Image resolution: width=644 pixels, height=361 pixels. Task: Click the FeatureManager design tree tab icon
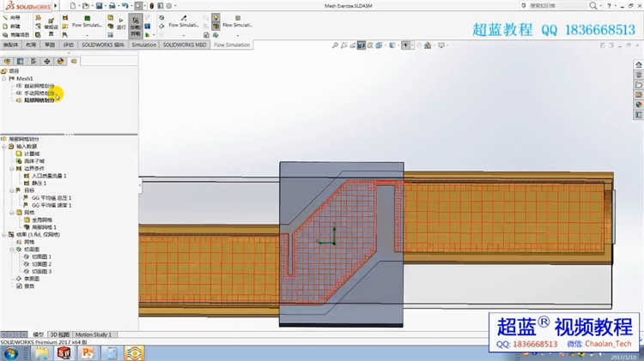point(7,61)
